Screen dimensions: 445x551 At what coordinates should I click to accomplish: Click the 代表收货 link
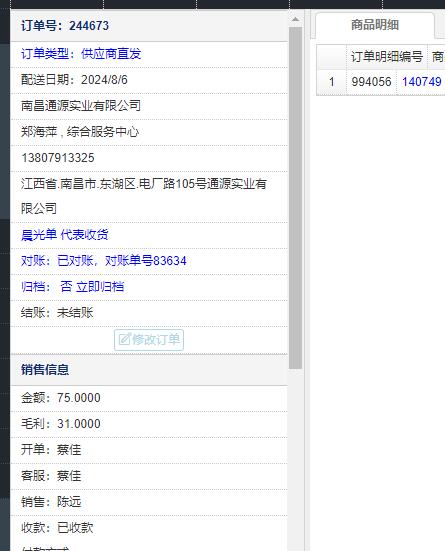(84, 235)
